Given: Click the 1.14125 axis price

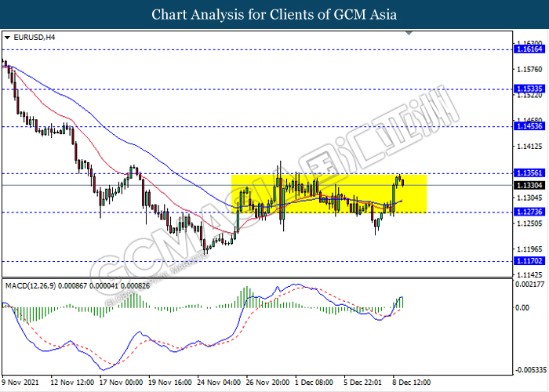Looking at the screenshot, I should [x=529, y=147].
